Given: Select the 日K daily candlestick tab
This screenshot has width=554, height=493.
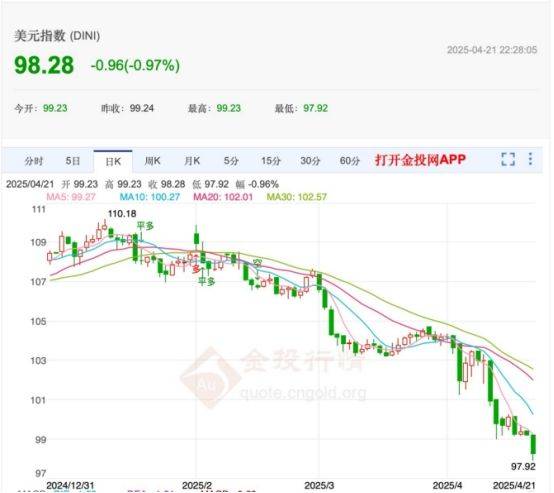Looking at the screenshot, I should click(113, 162).
